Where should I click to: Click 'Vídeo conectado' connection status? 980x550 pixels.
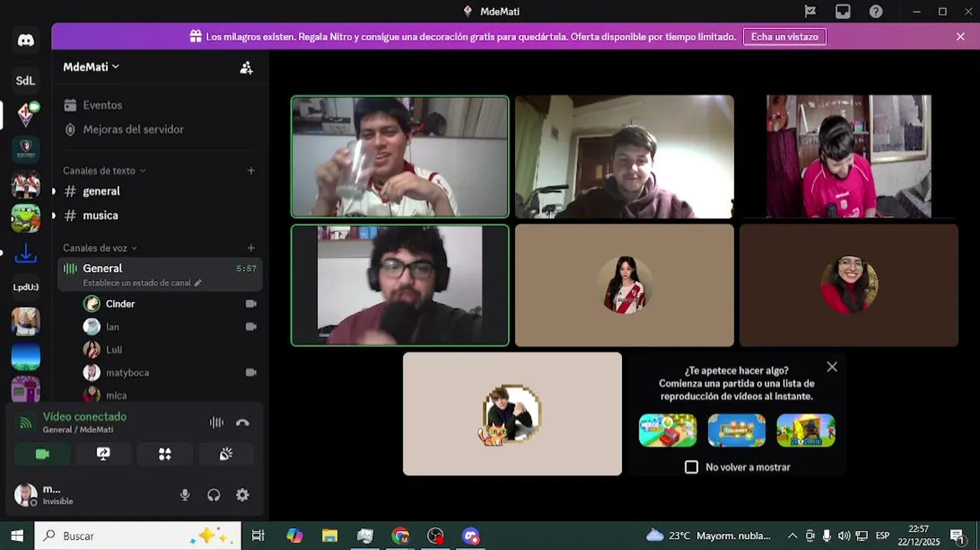pos(85,416)
